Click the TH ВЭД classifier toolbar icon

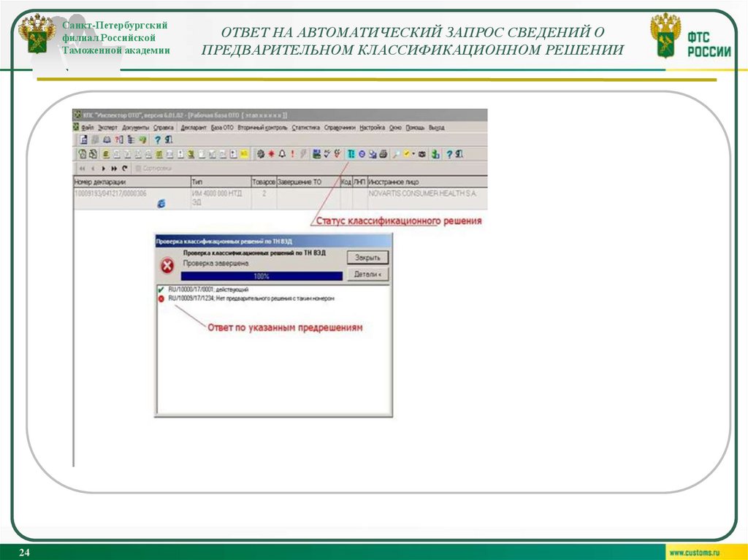pyautogui.click(x=351, y=153)
